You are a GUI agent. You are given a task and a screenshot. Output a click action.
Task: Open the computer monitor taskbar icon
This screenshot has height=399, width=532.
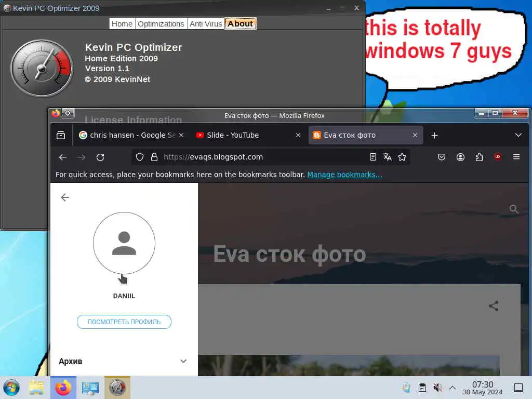[90, 388]
